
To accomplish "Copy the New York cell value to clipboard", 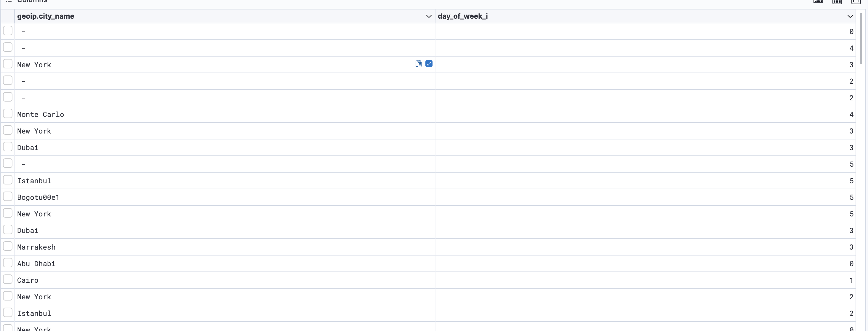I will pos(418,64).
